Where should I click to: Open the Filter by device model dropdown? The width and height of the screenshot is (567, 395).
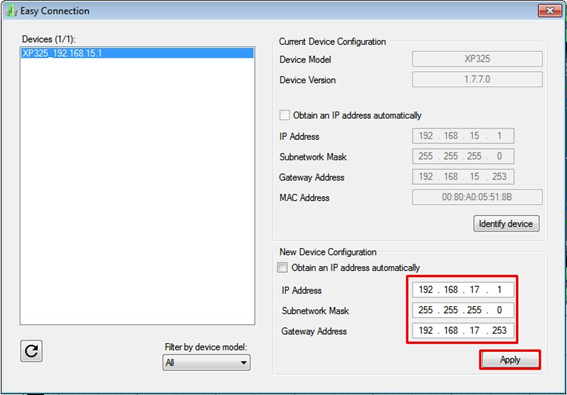click(x=206, y=362)
